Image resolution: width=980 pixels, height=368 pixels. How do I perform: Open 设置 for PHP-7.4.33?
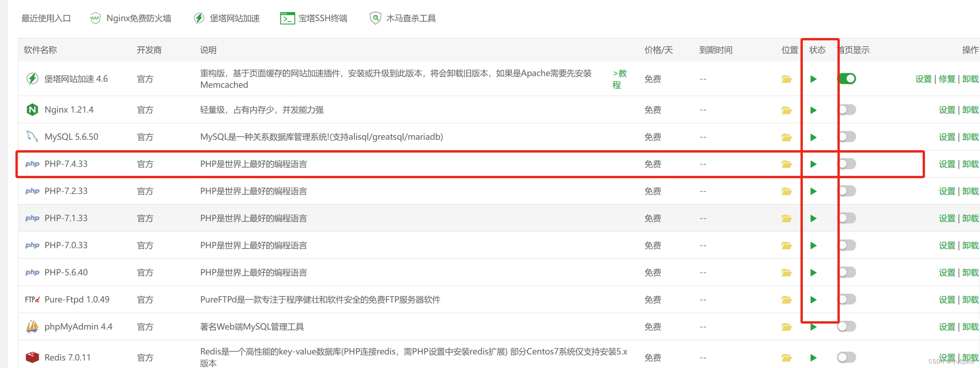click(x=947, y=164)
